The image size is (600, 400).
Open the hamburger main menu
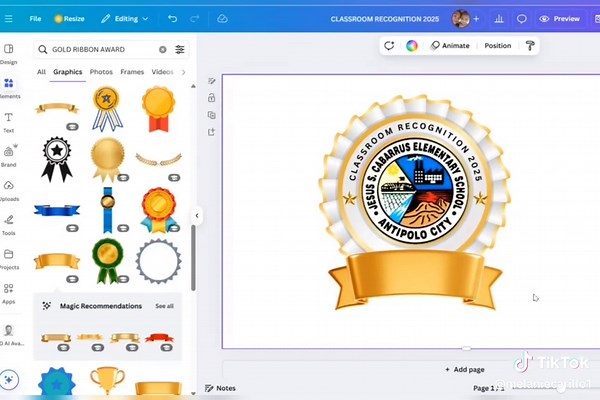pos(8,18)
